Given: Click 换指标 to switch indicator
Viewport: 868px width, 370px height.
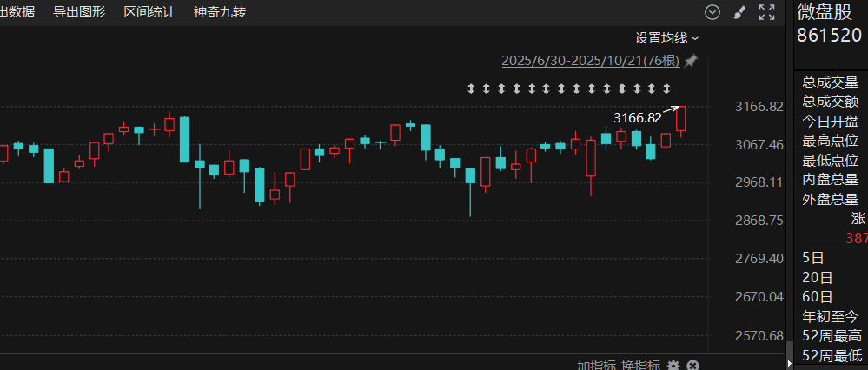Looking at the screenshot, I should tap(640, 366).
